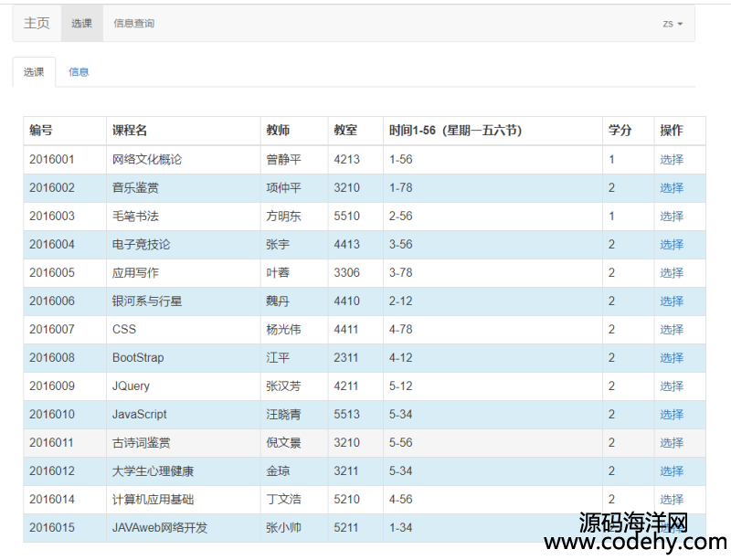Screen dimensions: 731x560
Task: Click classroom number 4213
Action: click(x=346, y=160)
